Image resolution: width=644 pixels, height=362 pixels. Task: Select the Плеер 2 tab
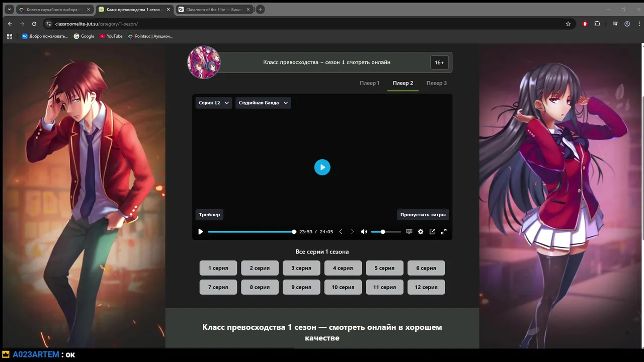pyautogui.click(x=403, y=83)
